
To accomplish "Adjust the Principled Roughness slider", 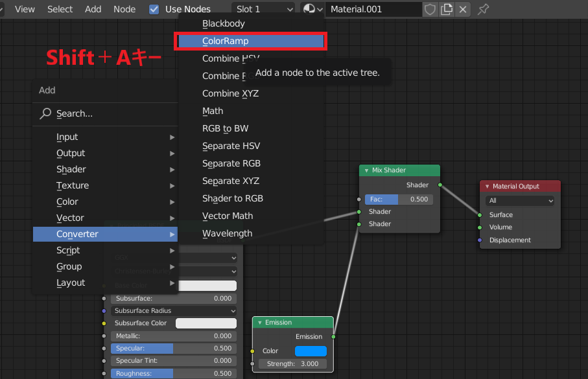I will click(x=174, y=373).
